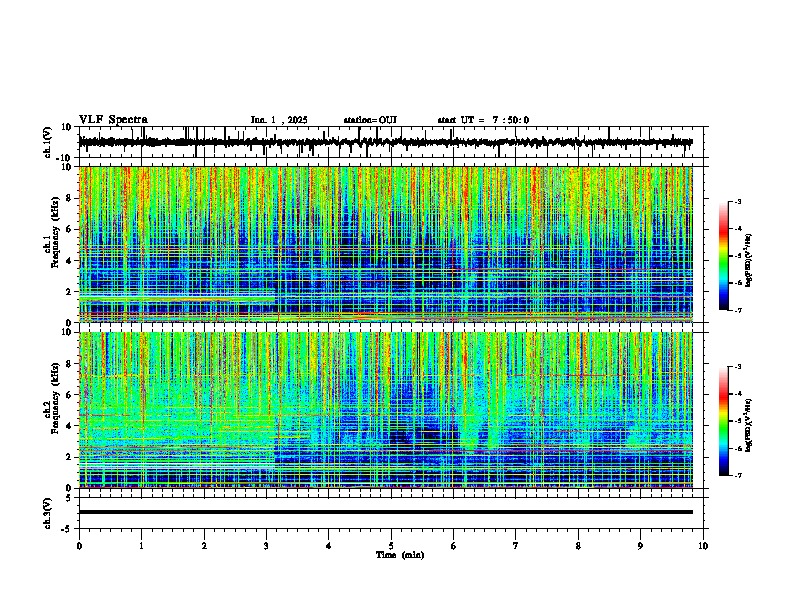Click inside the ch.2 frequency spectrogram
The height and width of the screenshot is (612, 792).
point(385,410)
